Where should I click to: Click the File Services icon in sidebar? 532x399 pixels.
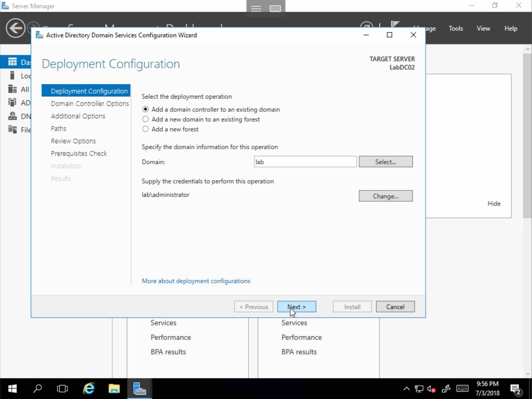coord(12,130)
